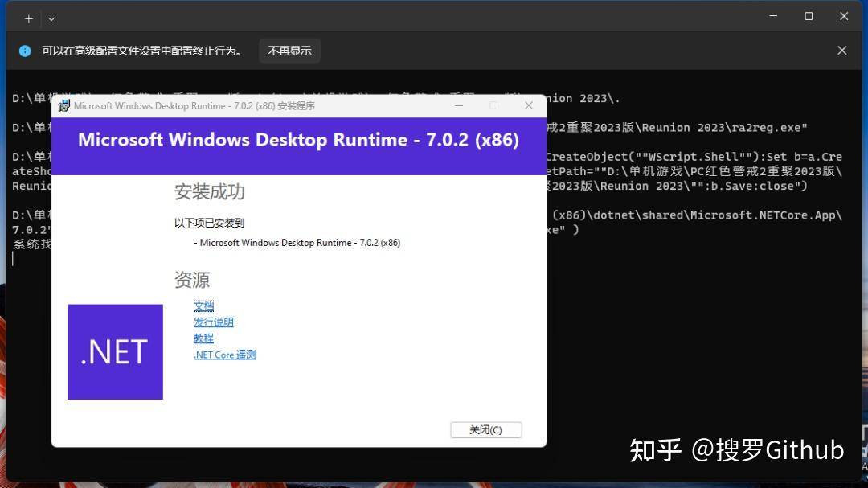868x488 pixels.
Task: Click the installer title bar app icon
Action: click(x=64, y=105)
